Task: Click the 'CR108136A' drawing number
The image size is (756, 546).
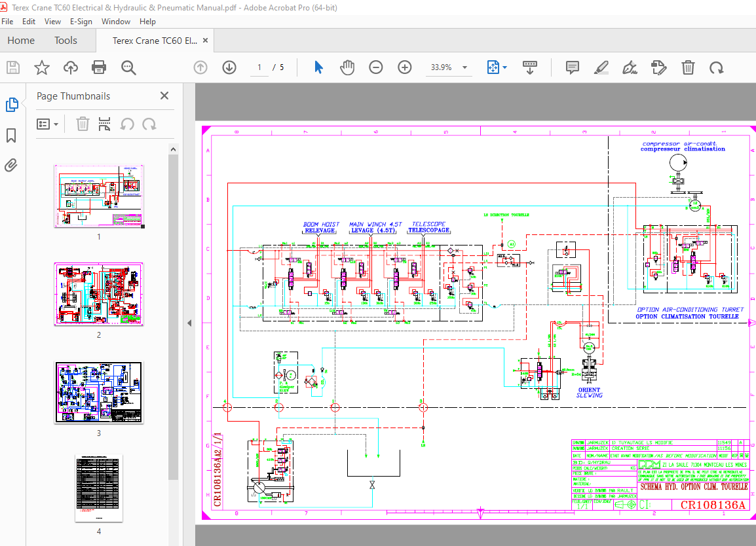Action: point(713,505)
